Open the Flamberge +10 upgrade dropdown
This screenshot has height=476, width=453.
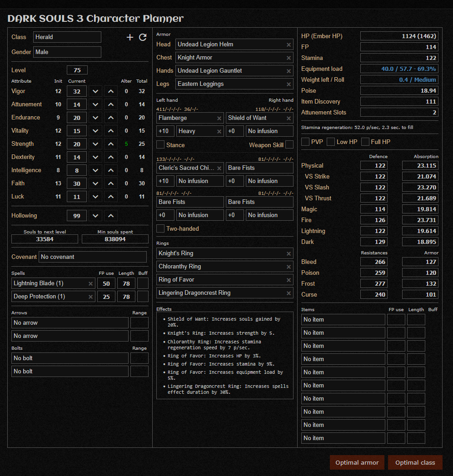(x=165, y=131)
